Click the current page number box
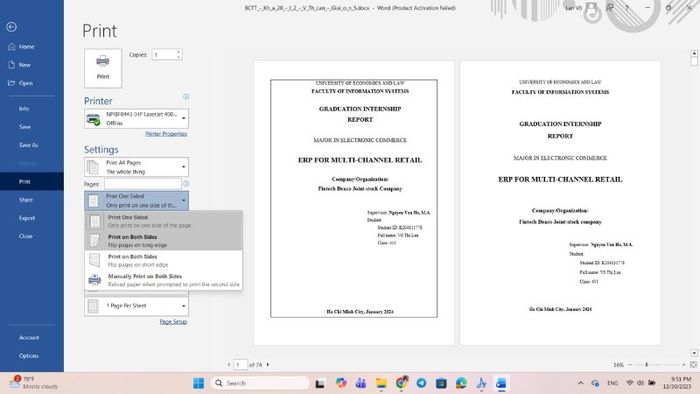700x394 pixels. tap(241, 365)
